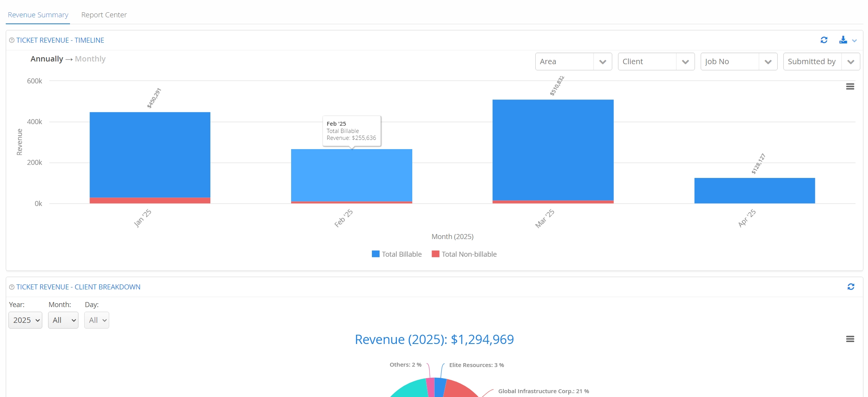Click the $128,127 bar label
The image size is (868, 397).
point(758,164)
